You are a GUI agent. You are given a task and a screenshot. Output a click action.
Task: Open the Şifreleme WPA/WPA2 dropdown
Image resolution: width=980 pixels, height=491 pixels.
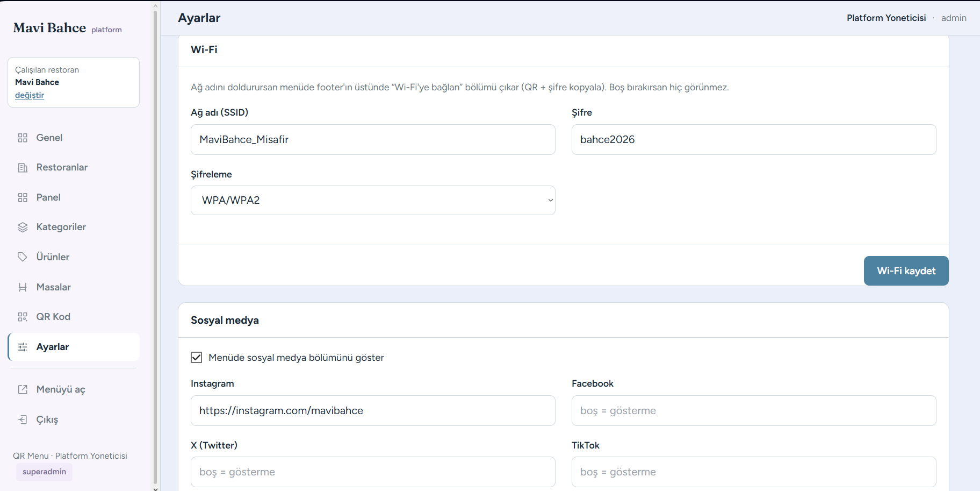coord(373,200)
